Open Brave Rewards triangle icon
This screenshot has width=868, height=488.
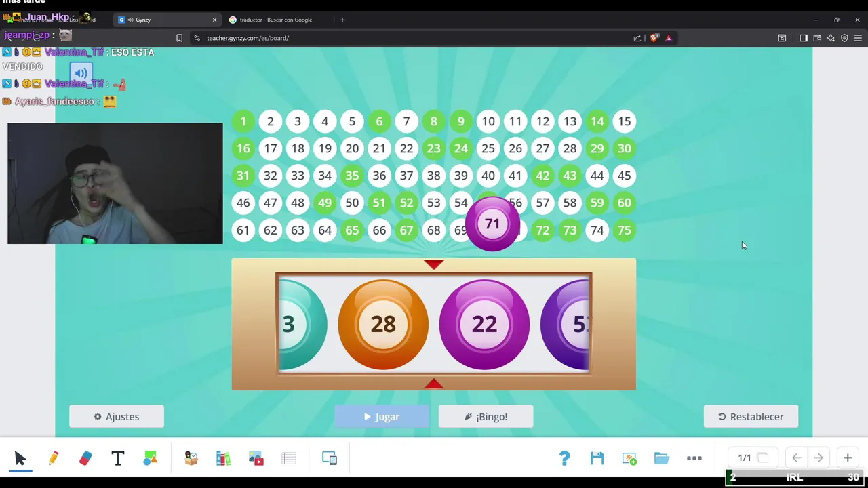[669, 38]
